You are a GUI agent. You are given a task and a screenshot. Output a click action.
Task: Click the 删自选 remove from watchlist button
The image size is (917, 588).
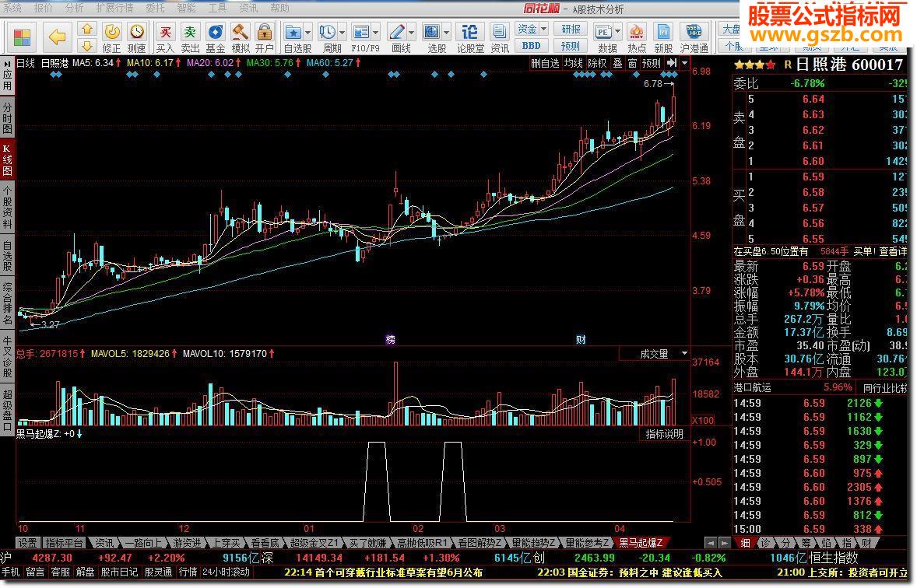click(x=545, y=63)
